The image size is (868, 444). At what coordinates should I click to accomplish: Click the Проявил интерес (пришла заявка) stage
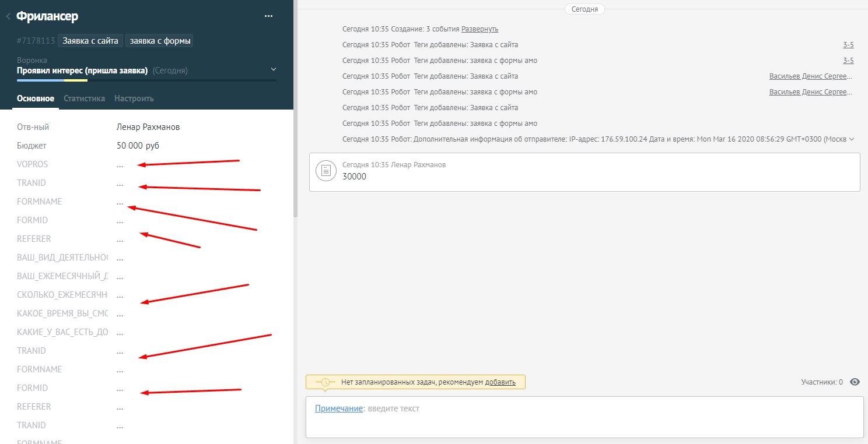point(82,71)
